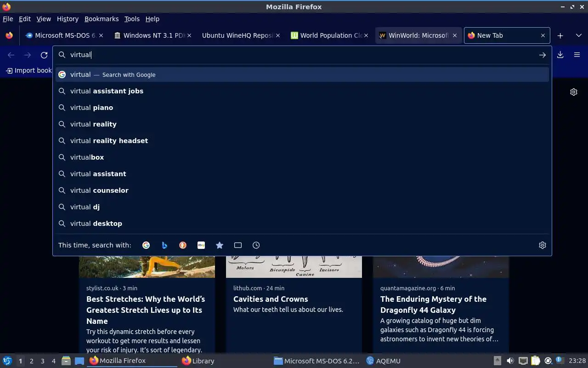Close the New Tab tab

point(543,35)
